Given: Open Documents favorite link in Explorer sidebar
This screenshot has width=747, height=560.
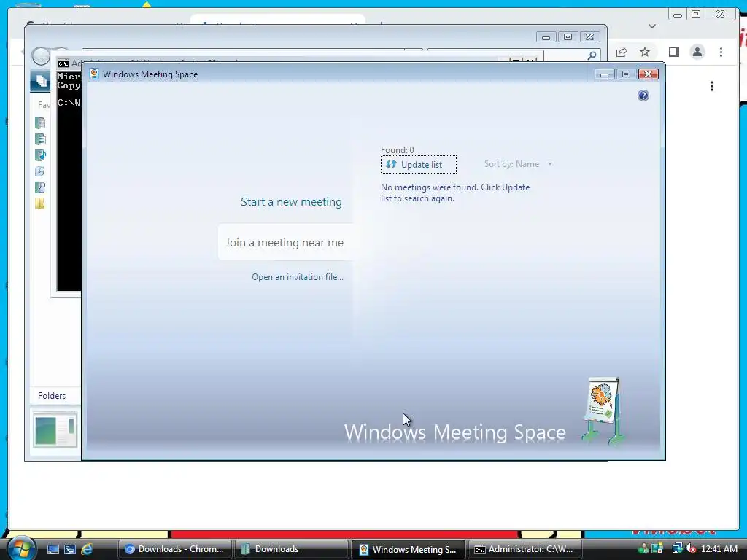Looking at the screenshot, I should 40,123.
